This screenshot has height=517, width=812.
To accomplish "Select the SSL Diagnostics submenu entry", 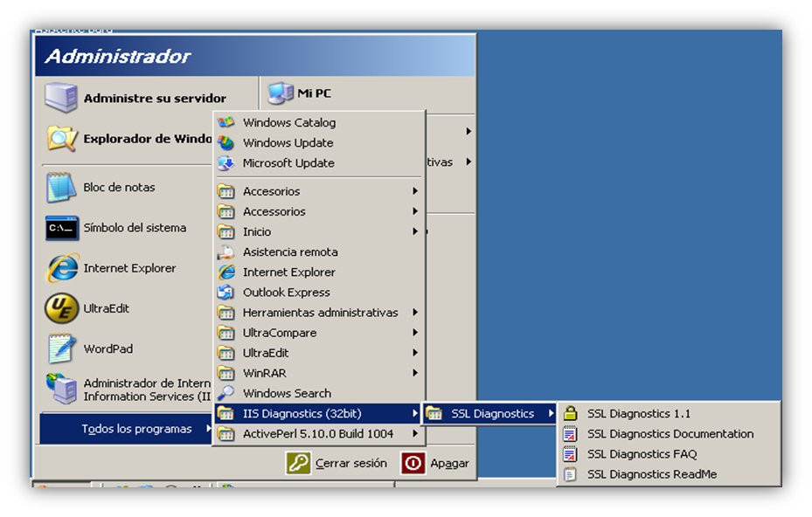I will 489,413.
